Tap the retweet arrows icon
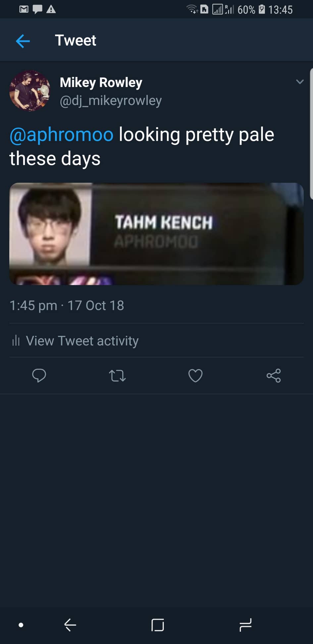 [117, 376]
